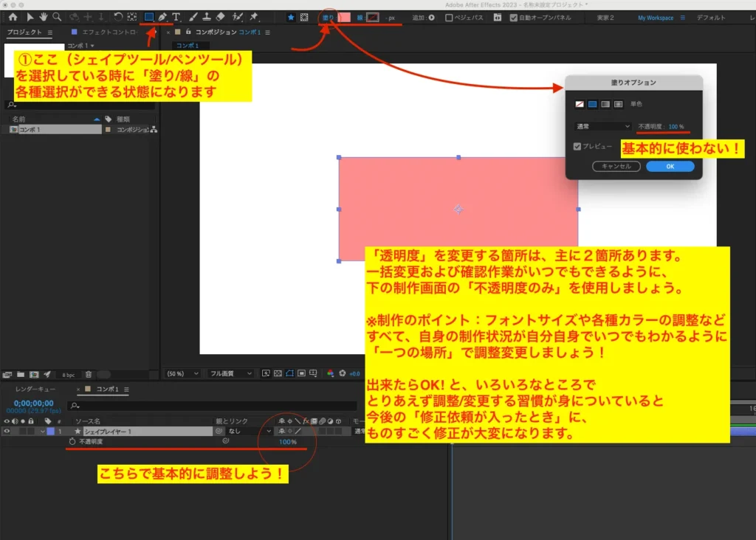
Task: Toggle the プレビュー checkbox in fill dialog
Action: (578, 146)
